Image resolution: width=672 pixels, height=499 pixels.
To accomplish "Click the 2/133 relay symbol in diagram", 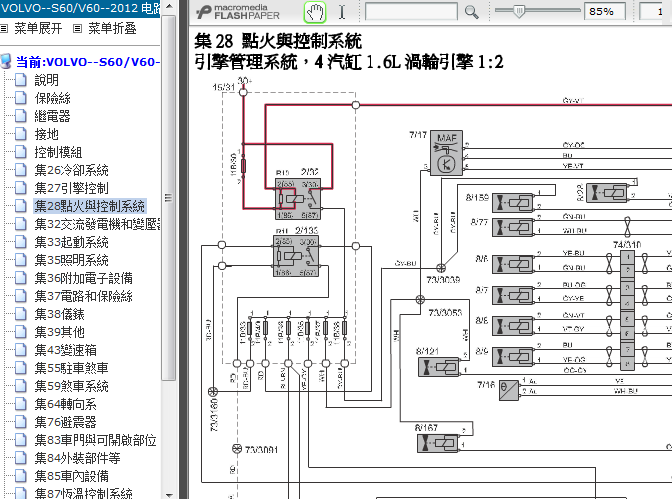I will 296,256.
